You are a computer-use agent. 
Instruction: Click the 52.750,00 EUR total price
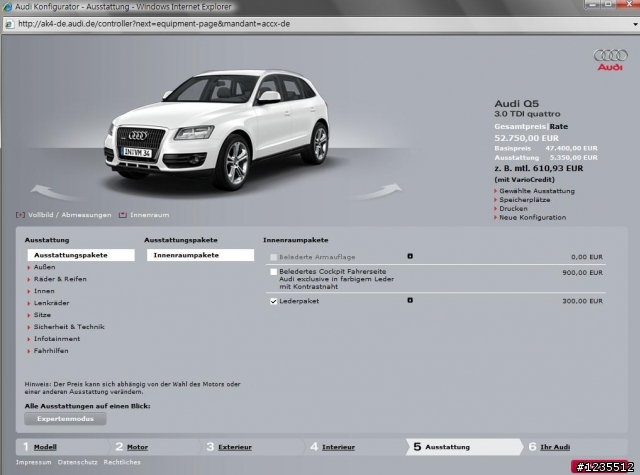[x=527, y=138]
